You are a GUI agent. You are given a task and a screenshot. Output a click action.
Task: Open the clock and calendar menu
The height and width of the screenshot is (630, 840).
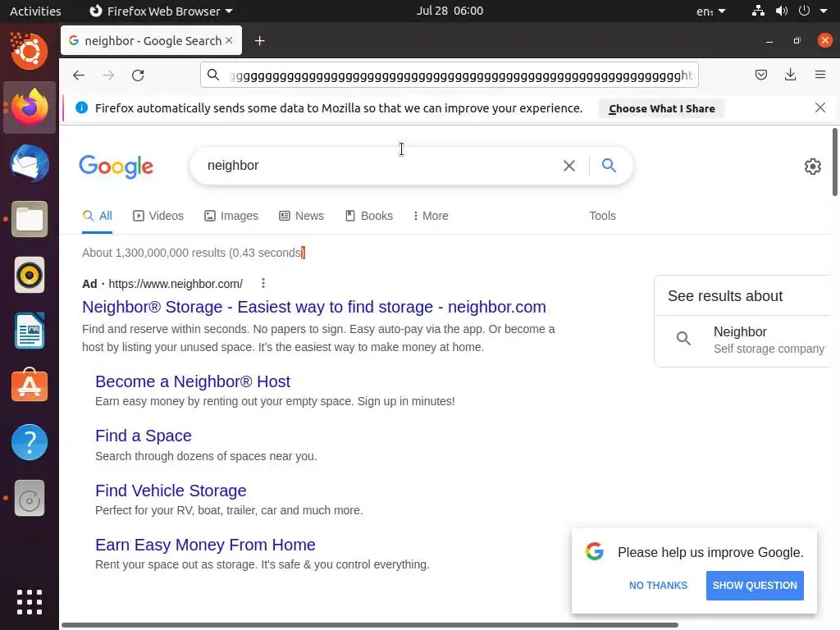(x=450, y=11)
